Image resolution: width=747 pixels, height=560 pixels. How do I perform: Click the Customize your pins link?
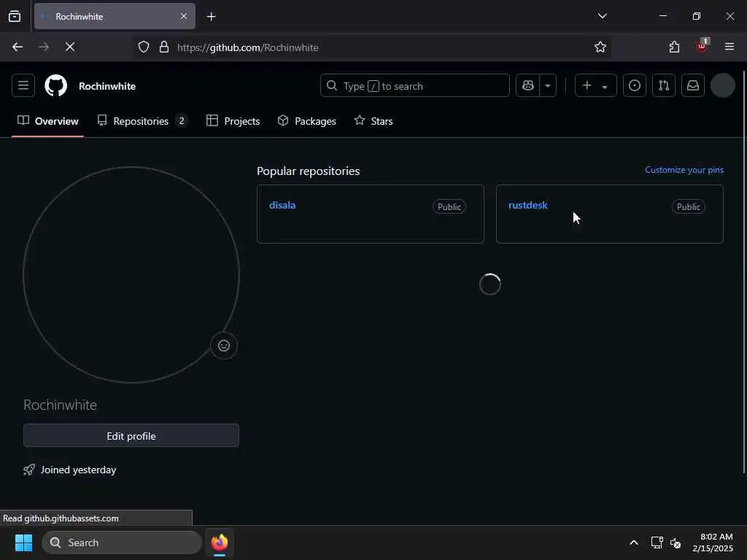click(x=684, y=170)
